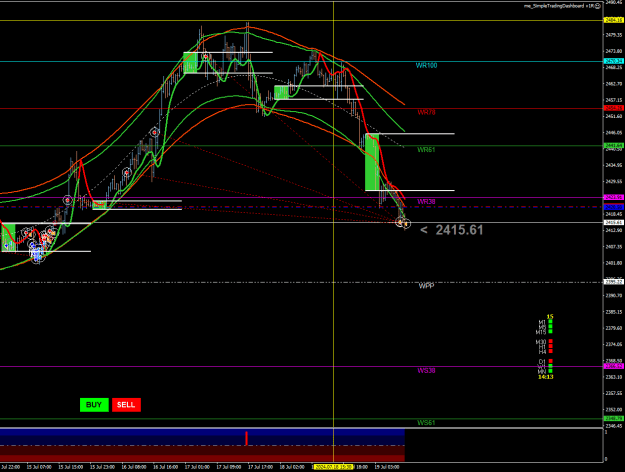625x472 pixels.
Task: Click the SimpleTradingDashboard expert name label
Action: click(558, 6)
